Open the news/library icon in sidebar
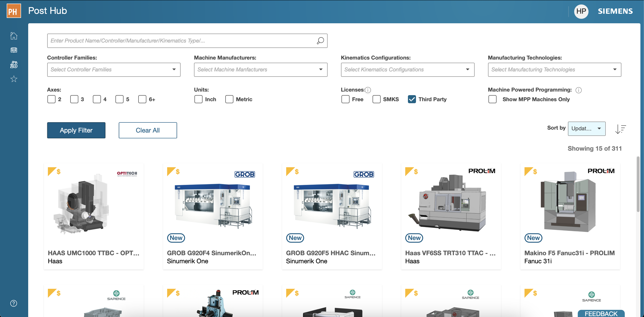The width and height of the screenshot is (644, 317). 14,50
